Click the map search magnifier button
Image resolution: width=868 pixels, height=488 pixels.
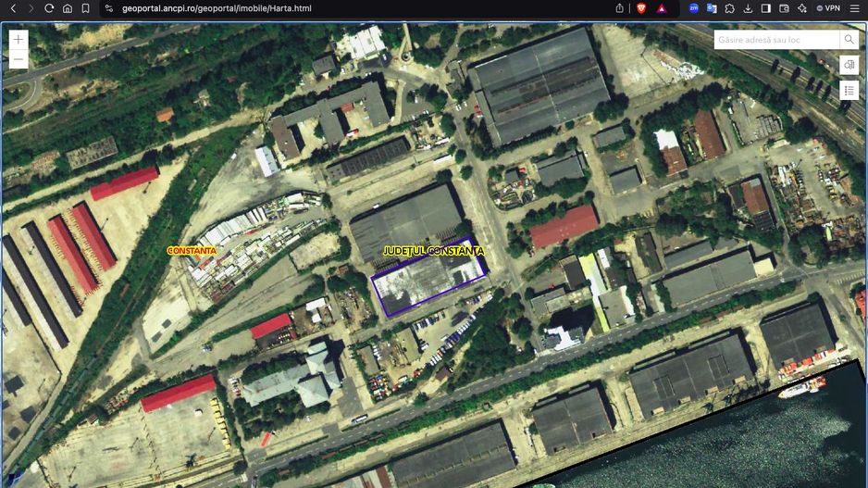coord(849,40)
